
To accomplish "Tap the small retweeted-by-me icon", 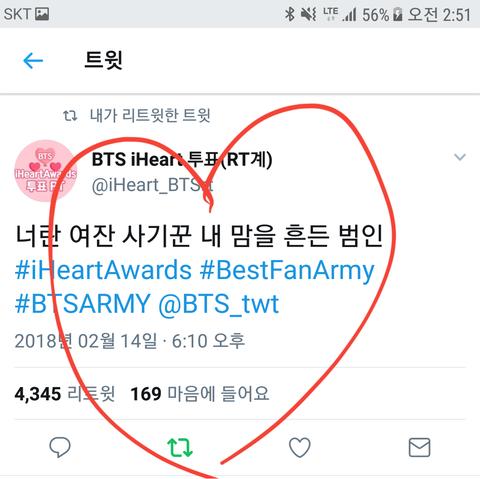I will 70,116.
